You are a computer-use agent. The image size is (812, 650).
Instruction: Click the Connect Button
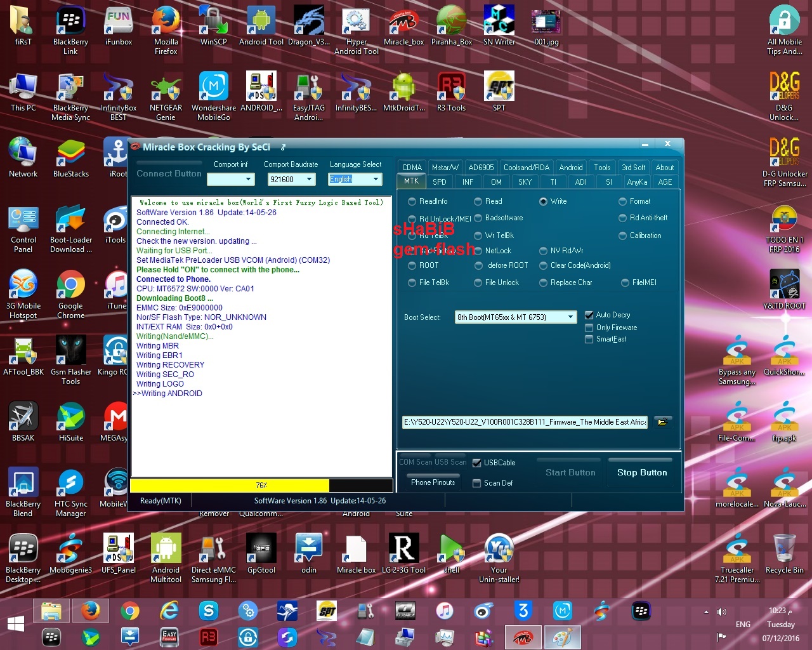pyautogui.click(x=169, y=173)
